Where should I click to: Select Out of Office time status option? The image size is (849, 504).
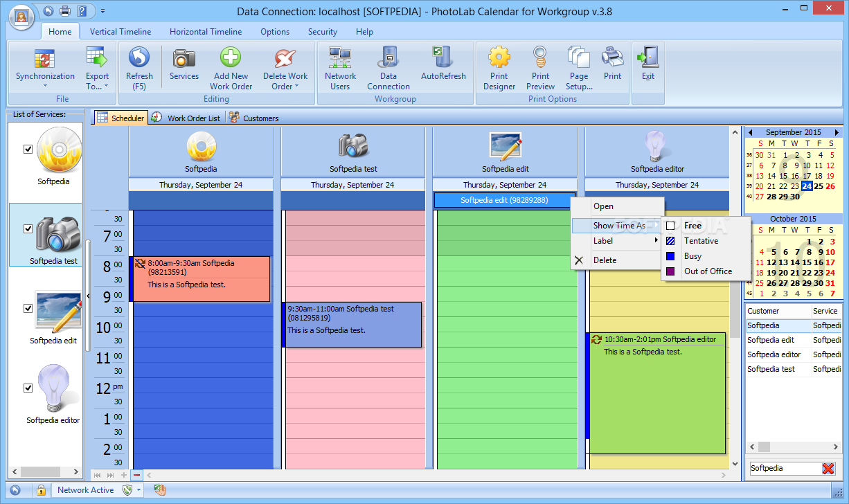click(x=706, y=271)
